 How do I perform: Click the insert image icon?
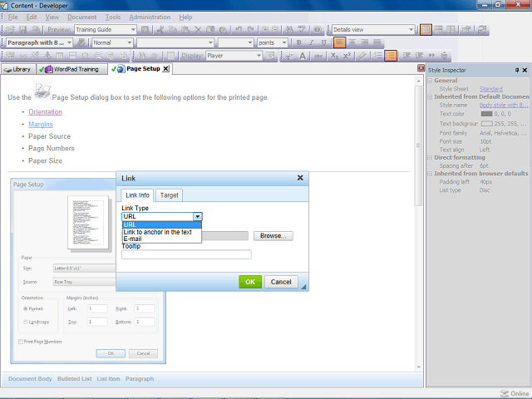point(10,56)
